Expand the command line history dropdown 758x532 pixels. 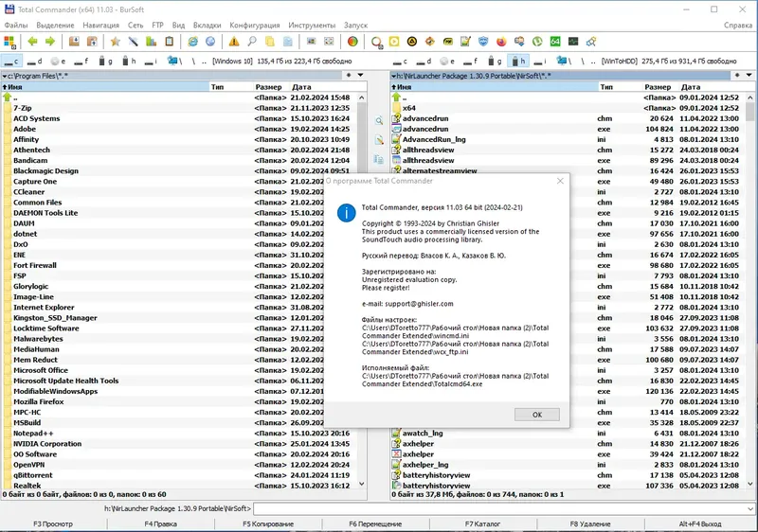tap(750, 509)
